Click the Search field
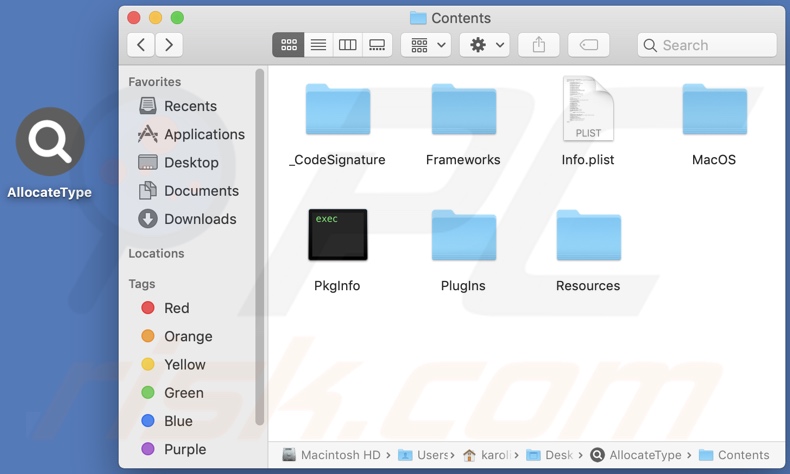This screenshot has width=790, height=474. [707, 45]
